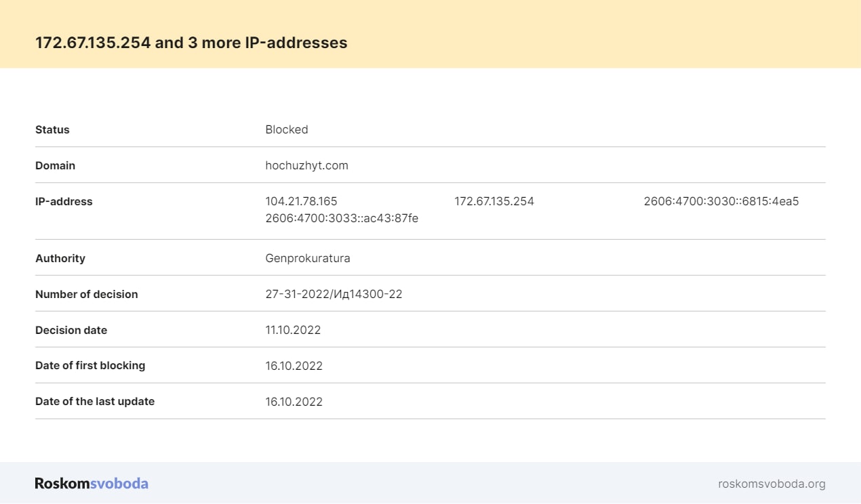Click the Genprokuratura authority value
This screenshot has height=504, width=861.
point(308,258)
